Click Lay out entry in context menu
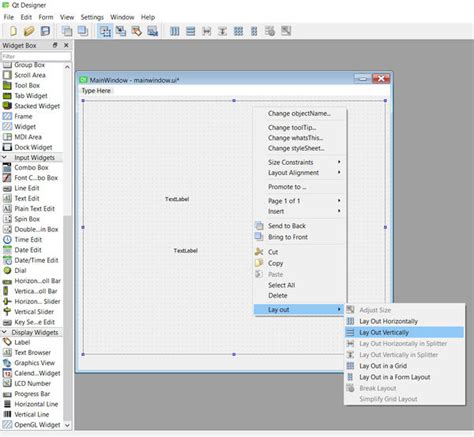This screenshot has height=437, width=474. (x=299, y=310)
